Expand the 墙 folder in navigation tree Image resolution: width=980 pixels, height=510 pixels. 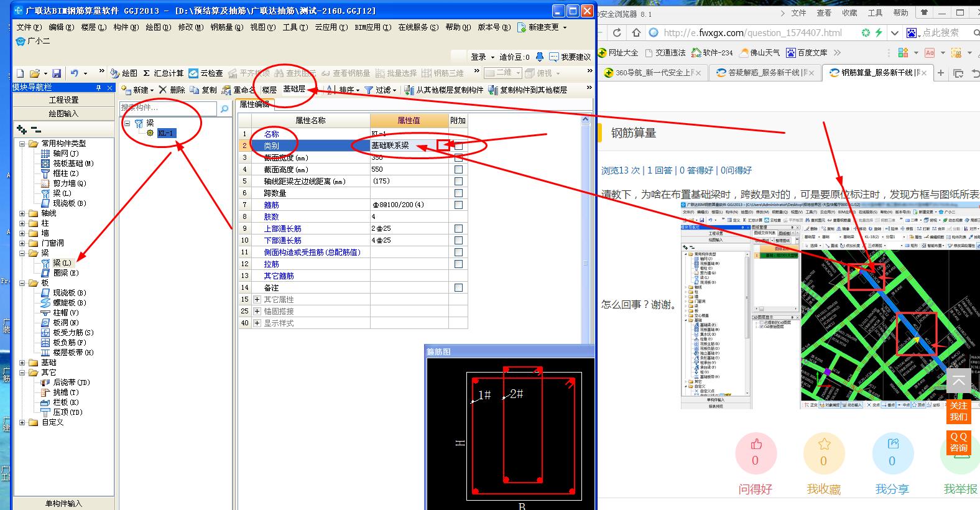pos(22,233)
